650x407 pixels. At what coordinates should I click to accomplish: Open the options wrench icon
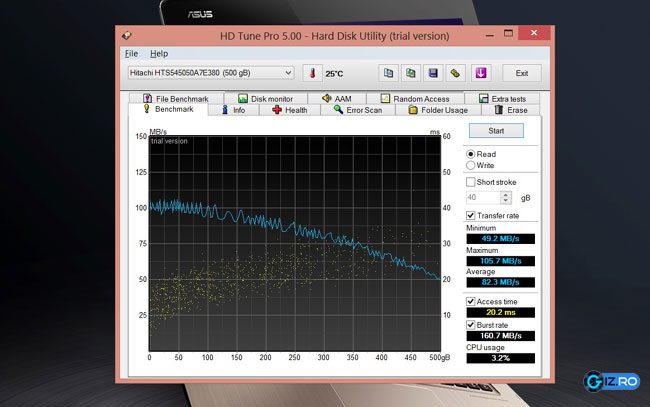(x=455, y=73)
